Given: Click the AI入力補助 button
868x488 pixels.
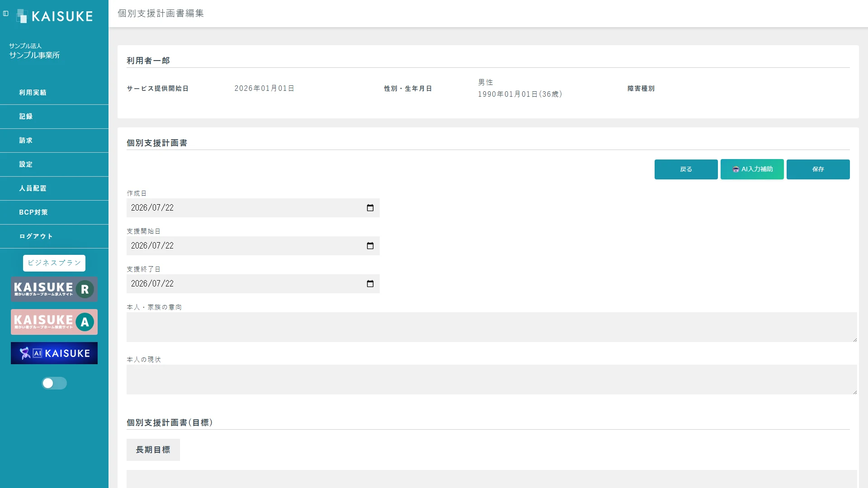Looking at the screenshot, I should 752,169.
